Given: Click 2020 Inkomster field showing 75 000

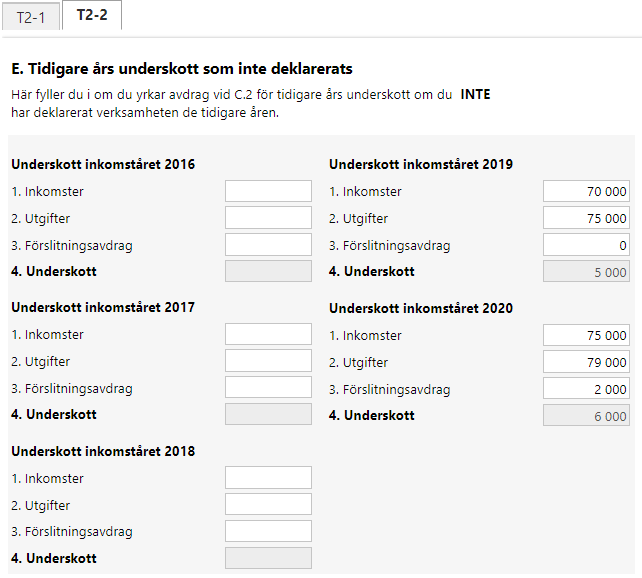Looking at the screenshot, I should tap(586, 335).
